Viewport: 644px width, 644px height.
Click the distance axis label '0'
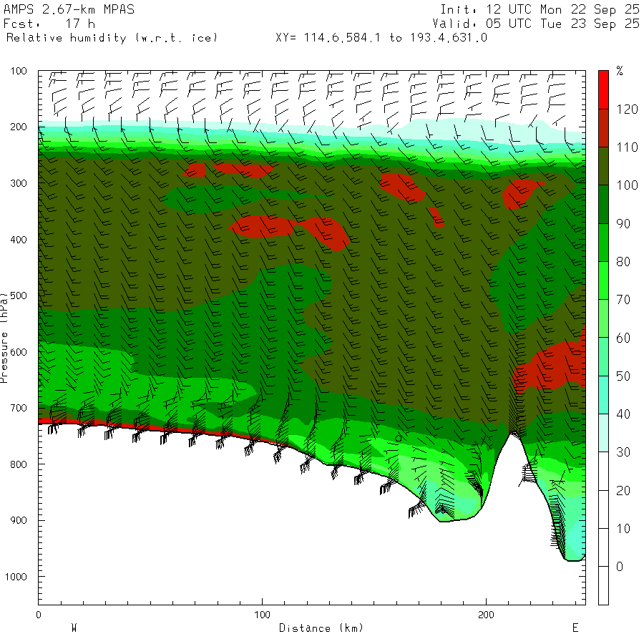coord(39,615)
